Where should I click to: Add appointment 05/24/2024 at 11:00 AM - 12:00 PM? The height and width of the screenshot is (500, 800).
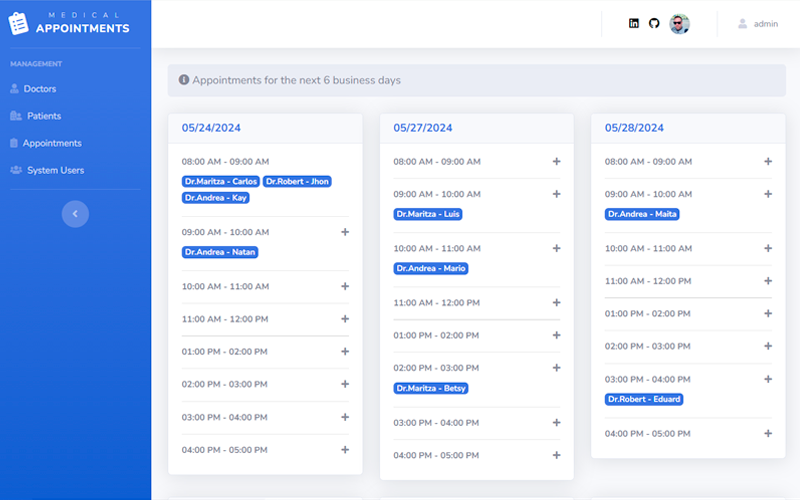[345, 319]
